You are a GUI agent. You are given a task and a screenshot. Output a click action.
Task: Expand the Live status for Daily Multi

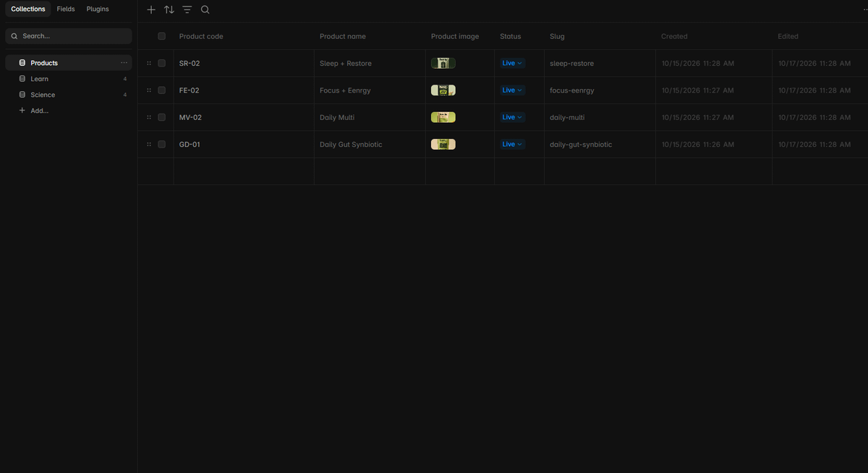pyautogui.click(x=512, y=117)
